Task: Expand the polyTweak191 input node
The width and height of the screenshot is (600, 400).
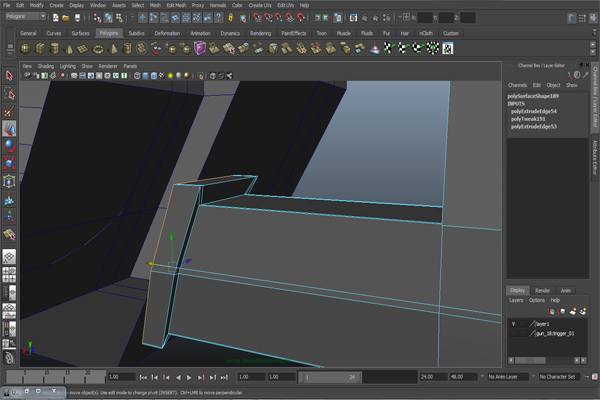Action: [x=528, y=119]
